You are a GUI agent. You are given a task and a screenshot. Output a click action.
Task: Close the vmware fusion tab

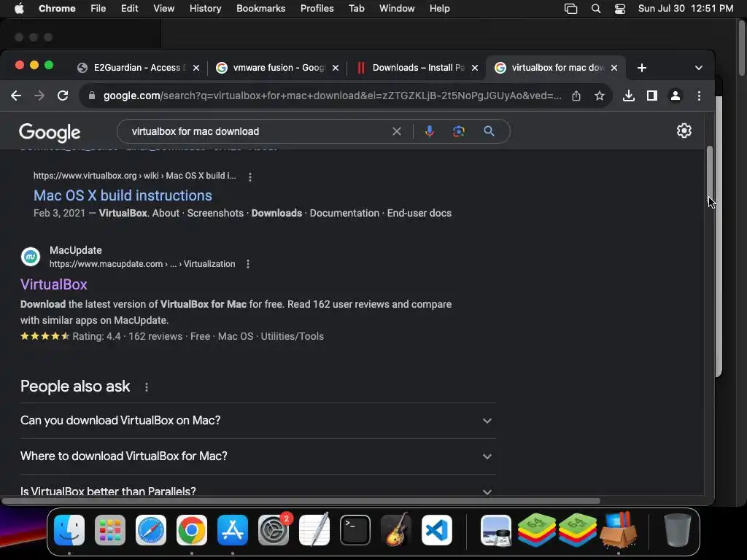336,68
